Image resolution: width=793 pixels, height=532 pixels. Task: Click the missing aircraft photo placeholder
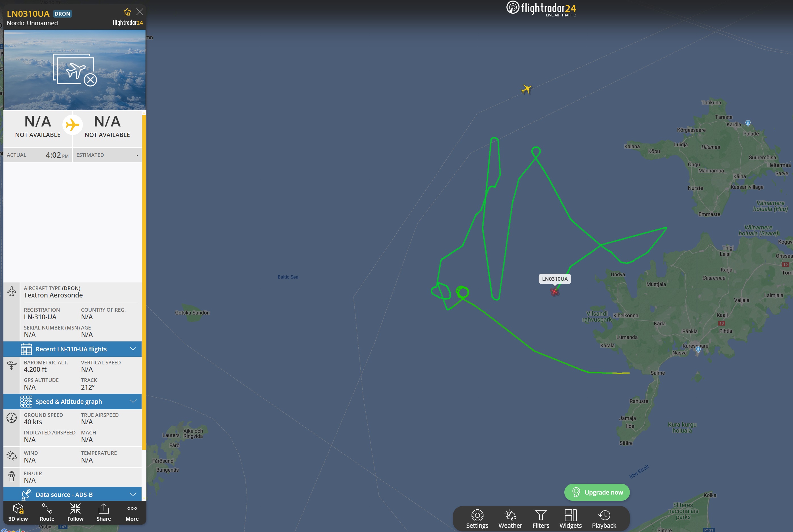pos(75,70)
